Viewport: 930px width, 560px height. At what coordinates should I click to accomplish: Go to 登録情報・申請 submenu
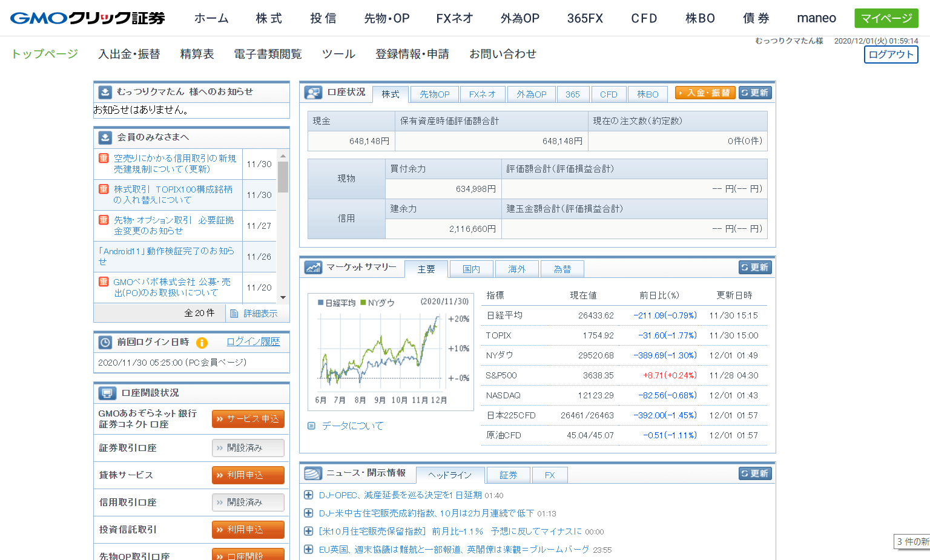coord(412,54)
